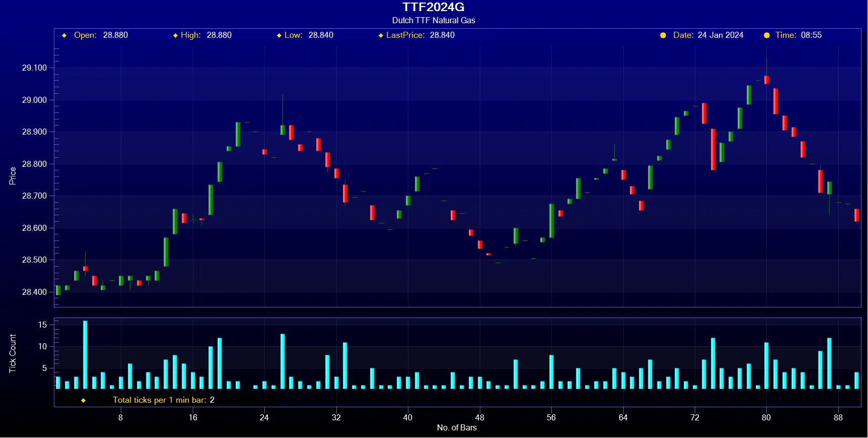Click the 10 tick count axis label
The image size is (868, 438).
click(42, 346)
